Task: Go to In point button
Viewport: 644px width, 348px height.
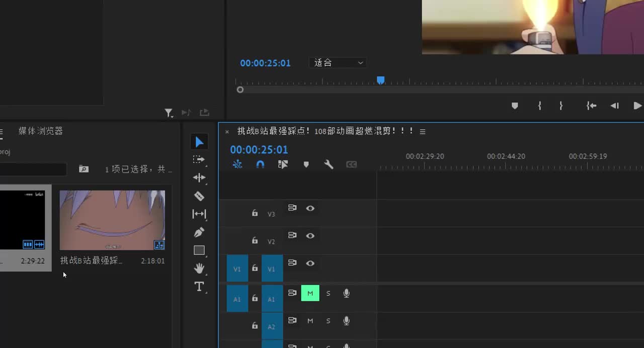Action: (592, 106)
